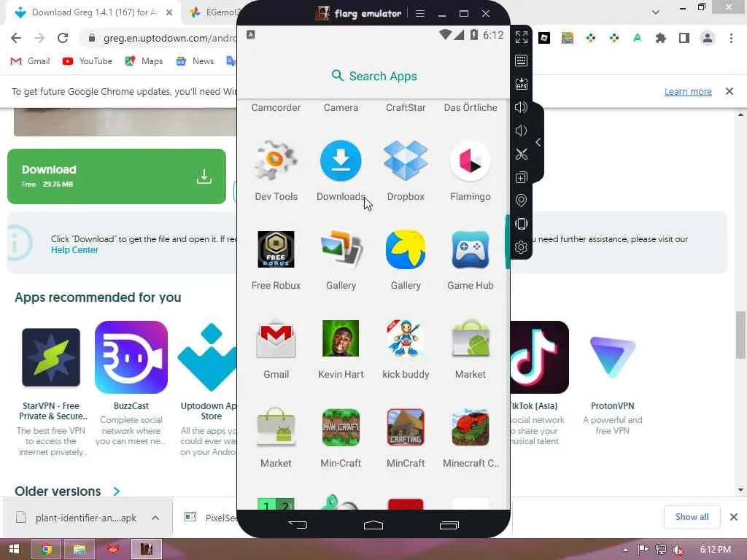Launch the Game Hub app
The image size is (747, 560).
pos(471,260)
